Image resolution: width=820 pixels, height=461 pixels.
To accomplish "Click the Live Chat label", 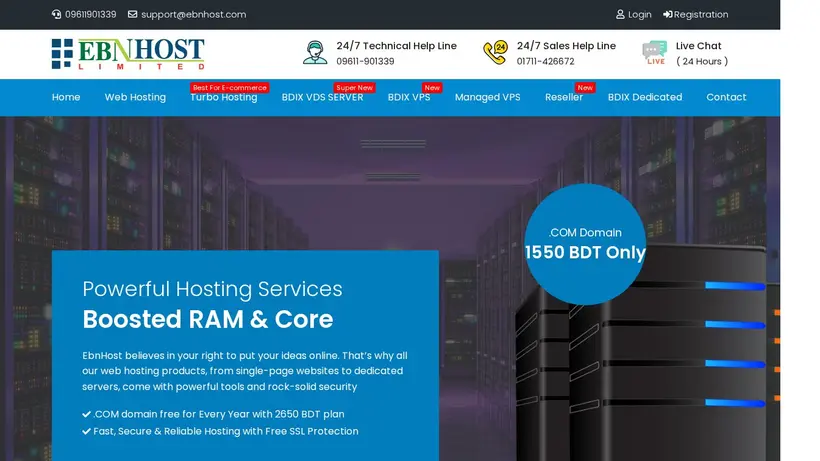I will tap(698, 46).
